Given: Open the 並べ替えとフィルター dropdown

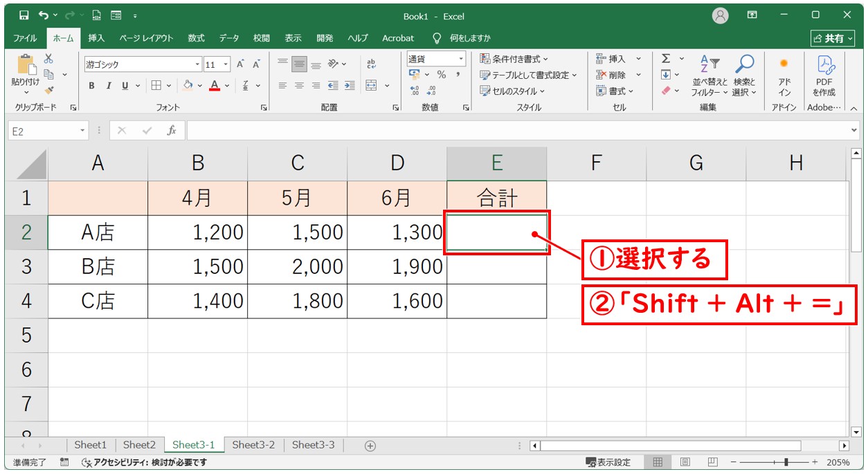Looking at the screenshot, I should tap(710, 75).
